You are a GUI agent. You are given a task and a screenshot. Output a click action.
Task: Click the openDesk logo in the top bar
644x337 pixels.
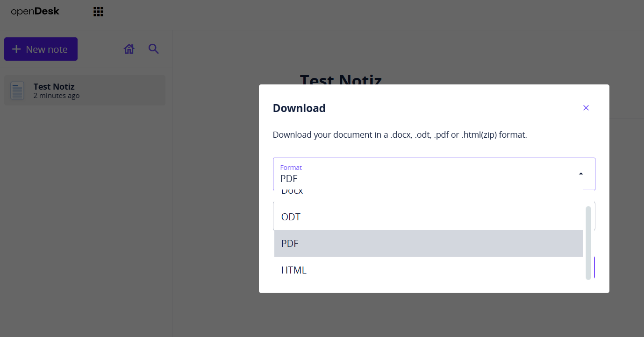(x=35, y=11)
